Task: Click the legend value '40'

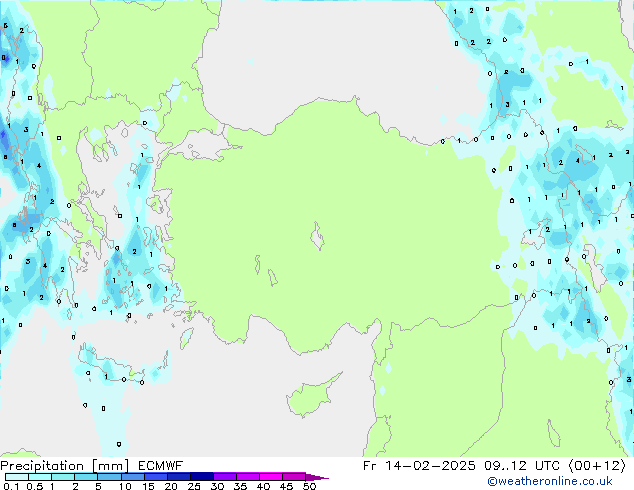Action: 263,486
